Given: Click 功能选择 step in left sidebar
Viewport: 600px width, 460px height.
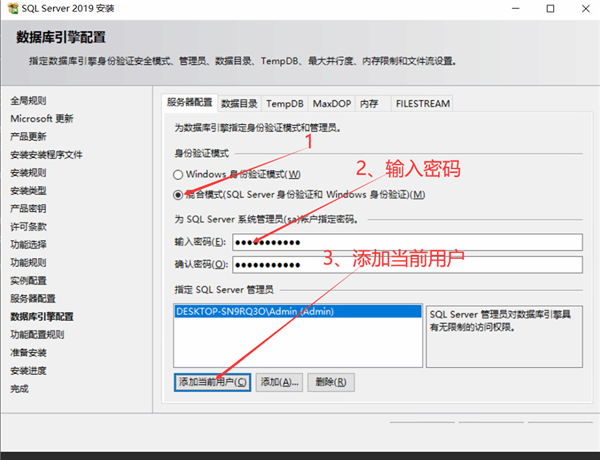Looking at the screenshot, I should pos(28,244).
